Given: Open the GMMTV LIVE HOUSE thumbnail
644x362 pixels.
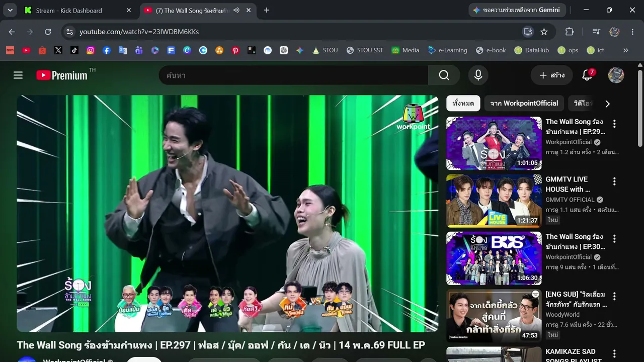Looking at the screenshot, I should tap(494, 201).
